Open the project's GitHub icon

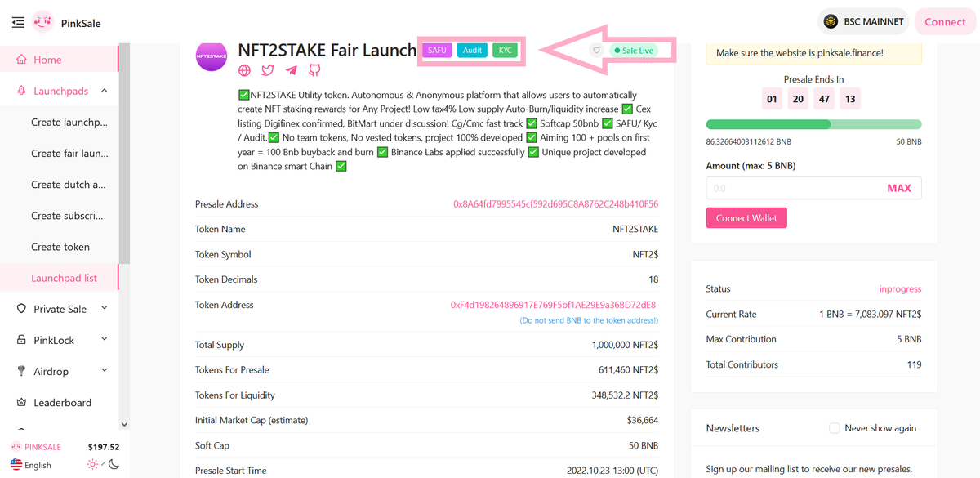point(314,71)
